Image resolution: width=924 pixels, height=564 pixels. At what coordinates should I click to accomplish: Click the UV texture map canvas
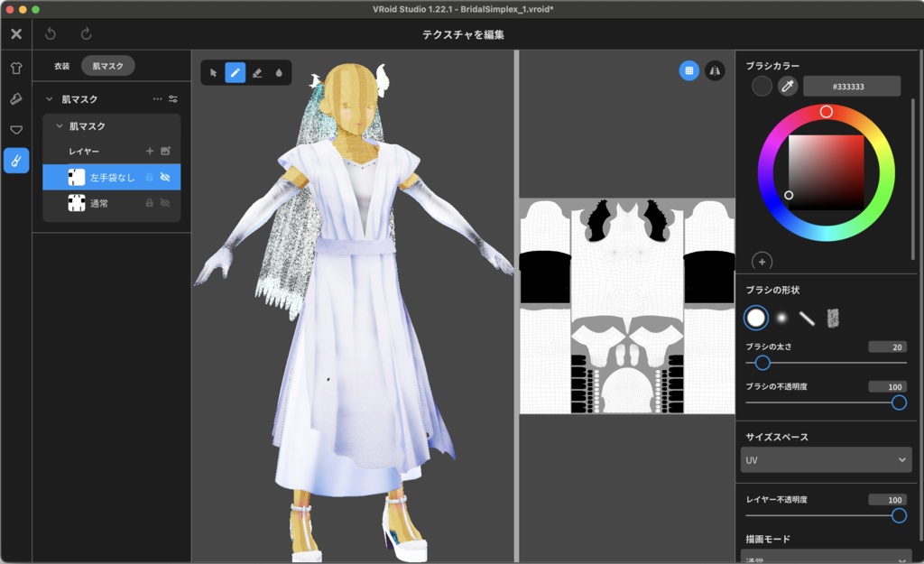(x=627, y=306)
